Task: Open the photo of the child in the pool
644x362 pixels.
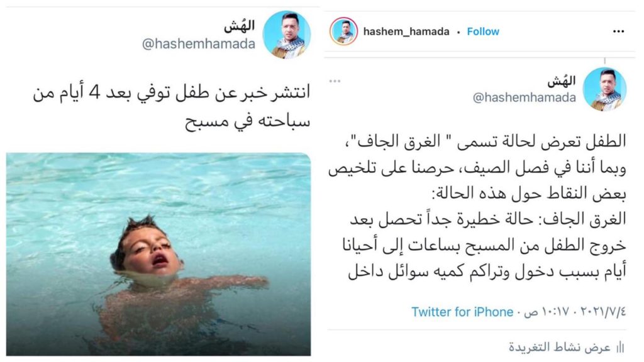Action: [x=158, y=254]
